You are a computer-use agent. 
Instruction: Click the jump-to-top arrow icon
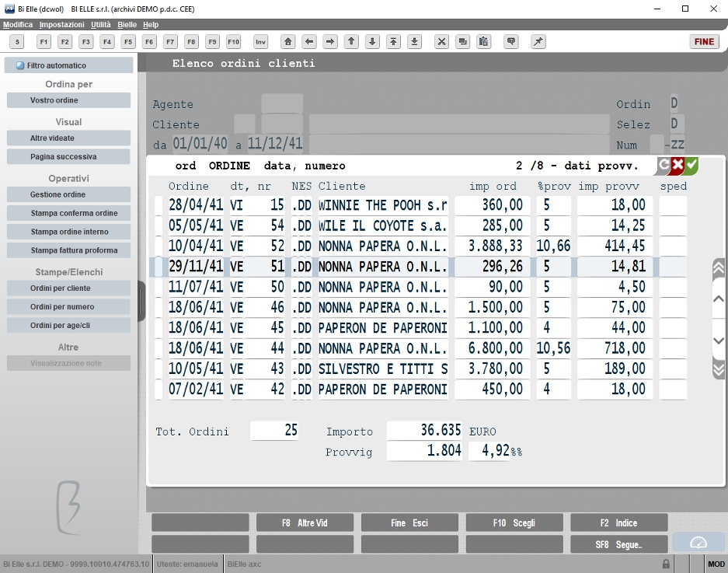pyautogui.click(x=393, y=42)
